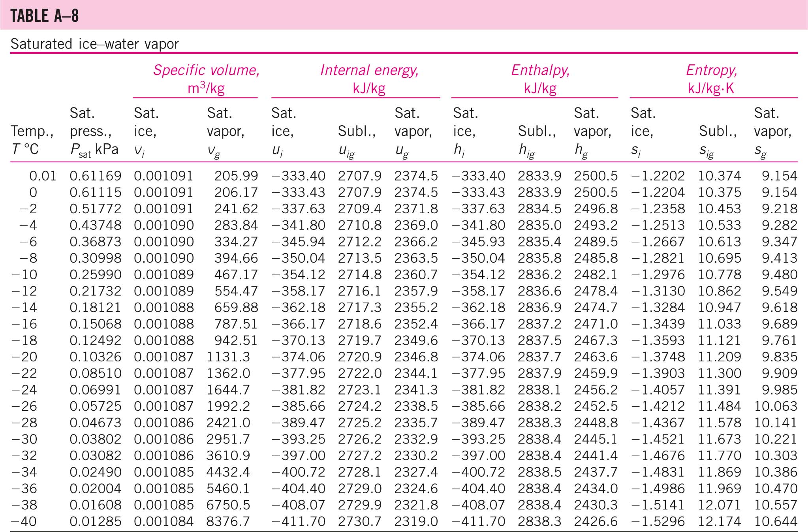Click saturation pressure value 0.61169
The image size is (808, 532).
pos(96,176)
